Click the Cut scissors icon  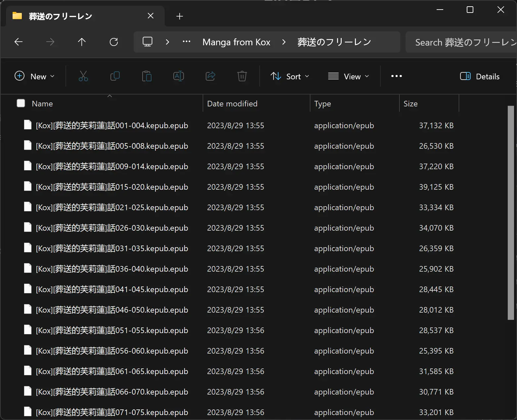83,76
